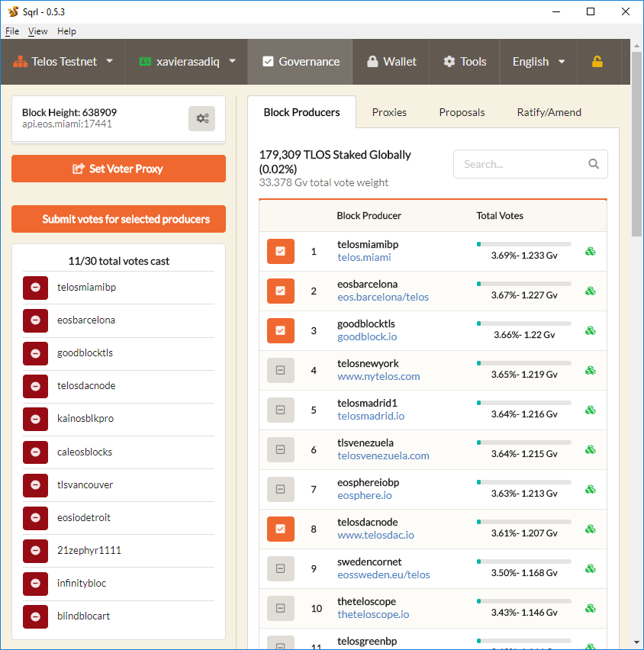Open the telos.miami link
The image size is (644, 650).
click(x=364, y=257)
